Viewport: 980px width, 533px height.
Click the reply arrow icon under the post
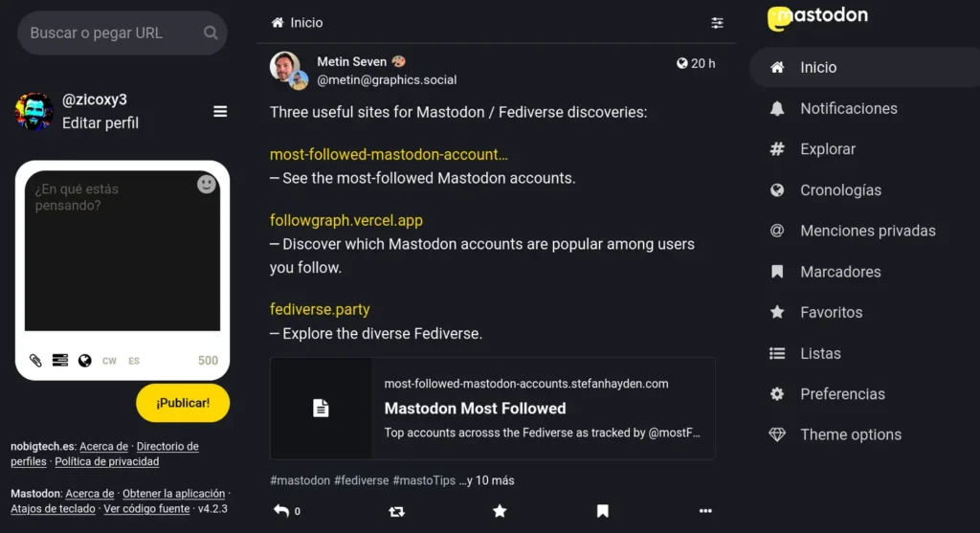[282, 511]
